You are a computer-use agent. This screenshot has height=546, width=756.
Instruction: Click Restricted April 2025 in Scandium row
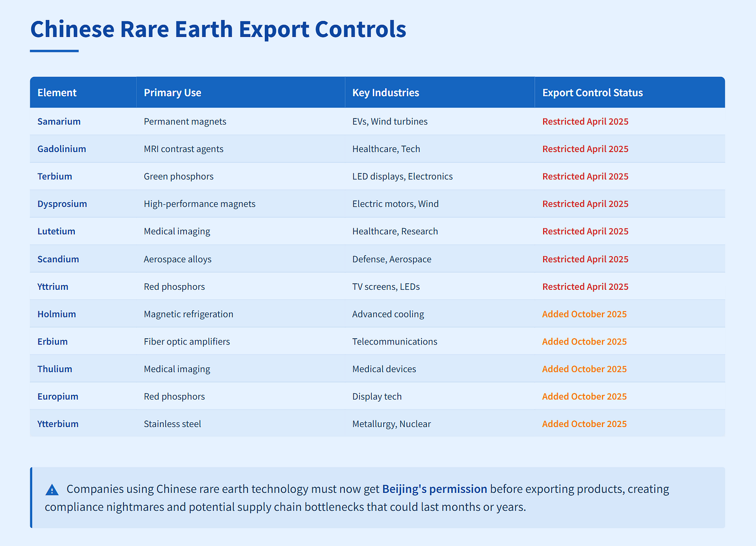coord(585,259)
